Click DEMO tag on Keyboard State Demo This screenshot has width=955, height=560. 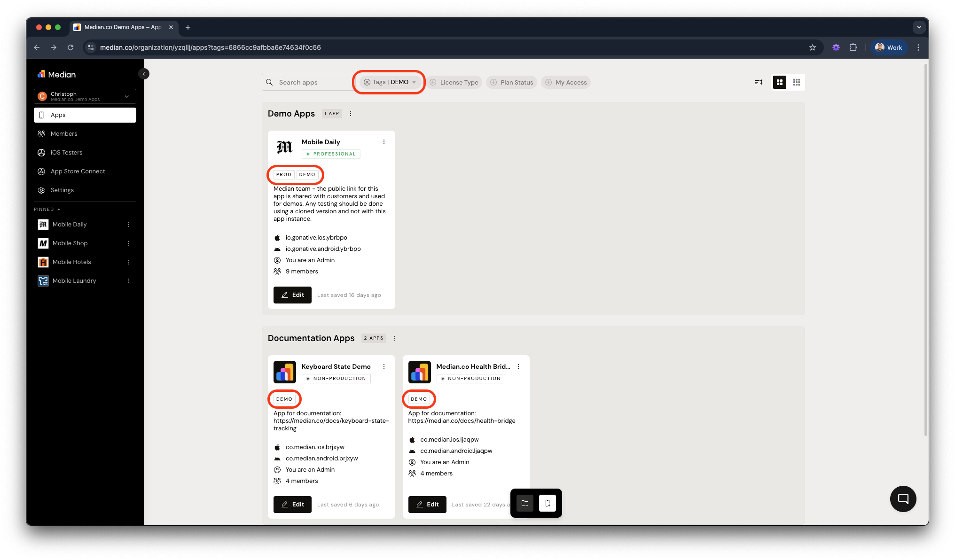pos(284,399)
